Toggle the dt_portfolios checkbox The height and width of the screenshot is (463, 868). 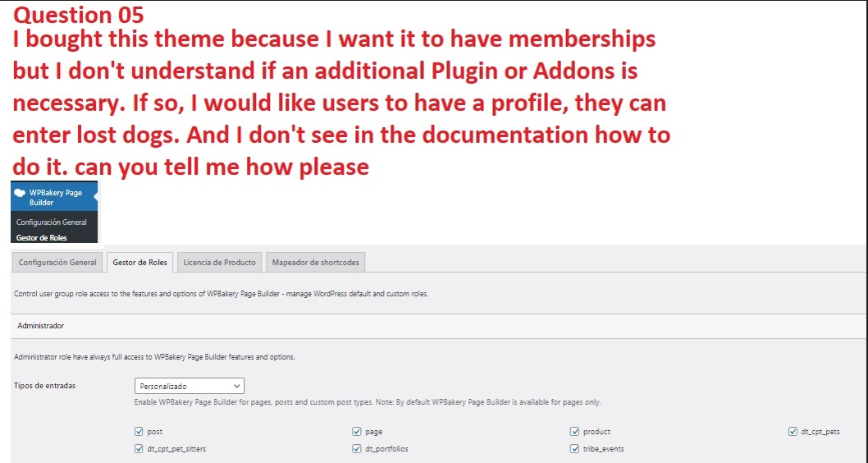(x=357, y=448)
